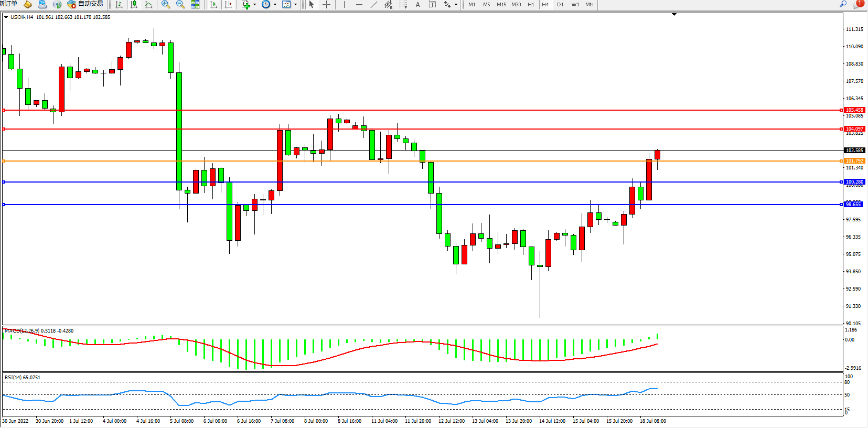Switch chart to bar chart mode
Image resolution: width=868 pixels, height=428 pixels.
119,5
